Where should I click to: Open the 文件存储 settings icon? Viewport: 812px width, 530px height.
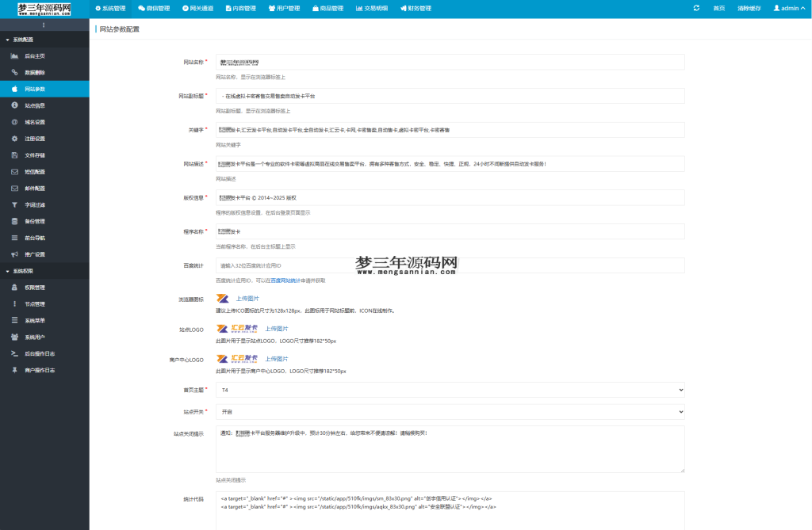pos(13,154)
